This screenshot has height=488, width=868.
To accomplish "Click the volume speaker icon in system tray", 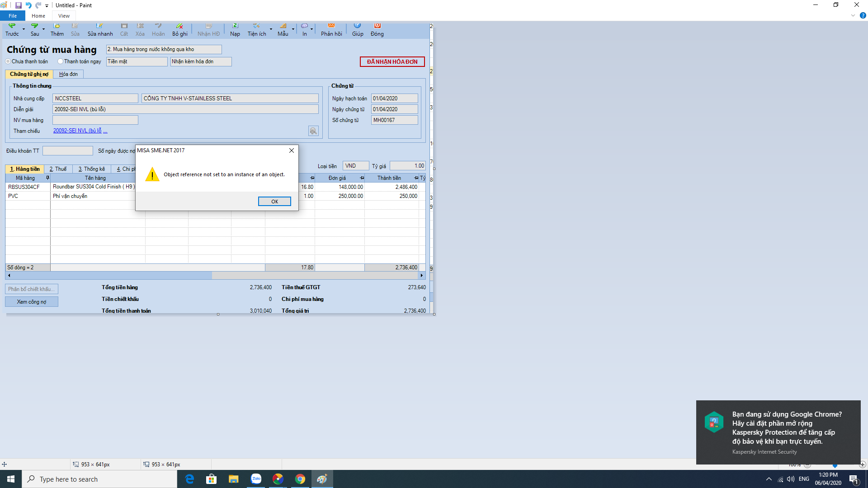I will point(790,479).
